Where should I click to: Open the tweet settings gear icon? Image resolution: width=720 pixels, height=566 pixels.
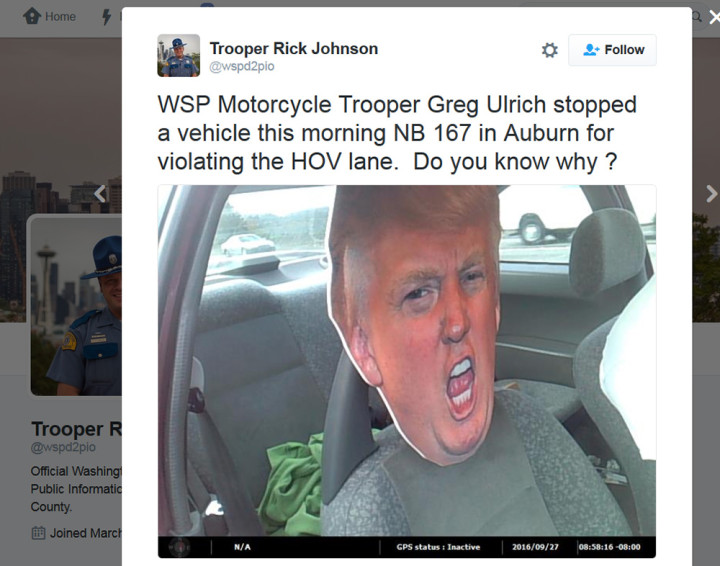coord(549,50)
